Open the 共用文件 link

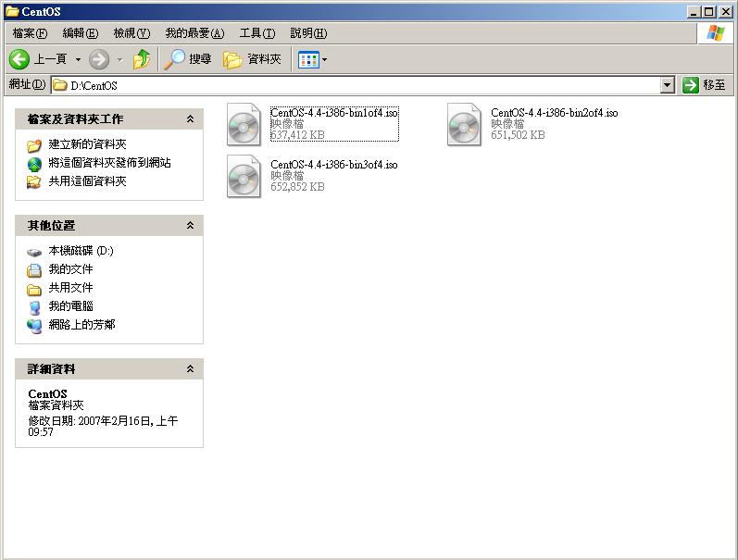70,288
